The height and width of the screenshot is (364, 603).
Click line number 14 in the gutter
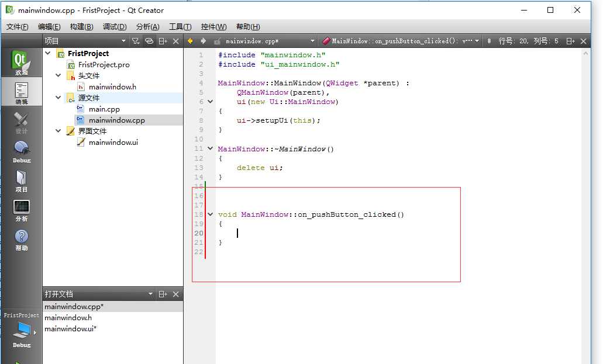click(198, 177)
